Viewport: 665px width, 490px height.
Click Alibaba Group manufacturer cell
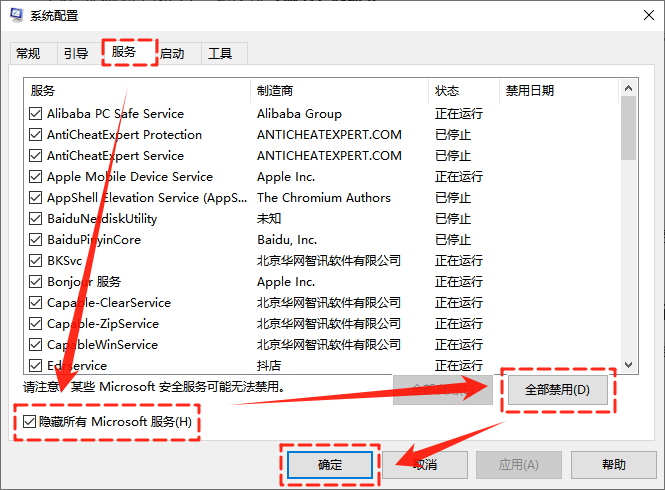pyautogui.click(x=299, y=114)
